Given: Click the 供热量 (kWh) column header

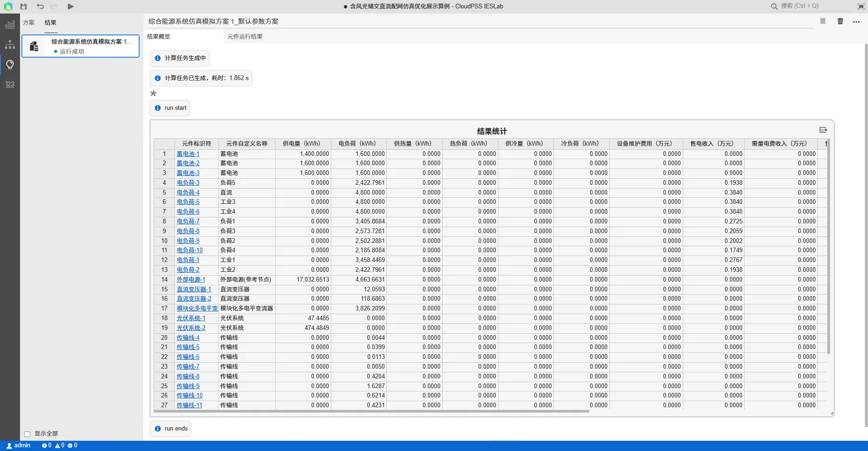Looking at the screenshot, I should point(414,144).
